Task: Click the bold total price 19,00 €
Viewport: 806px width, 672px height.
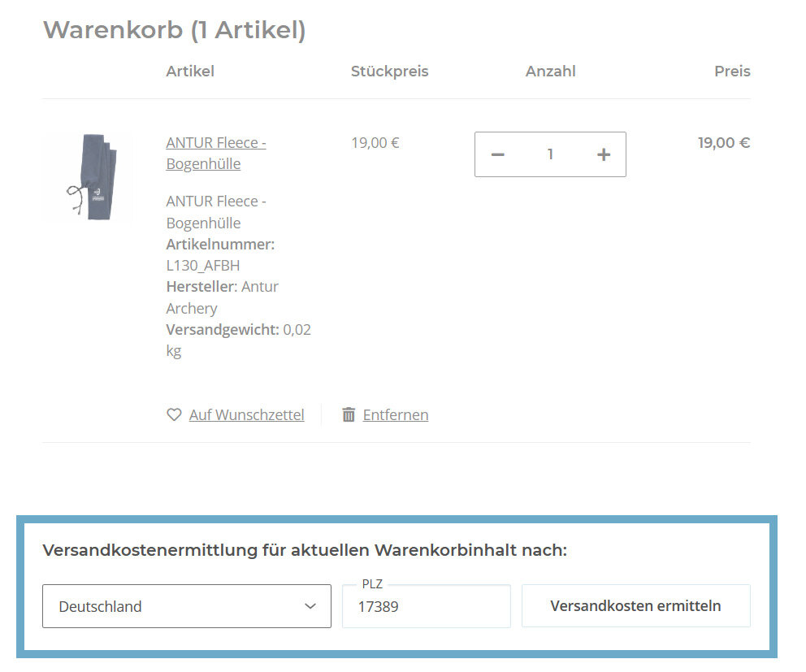Action: tap(723, 143)
